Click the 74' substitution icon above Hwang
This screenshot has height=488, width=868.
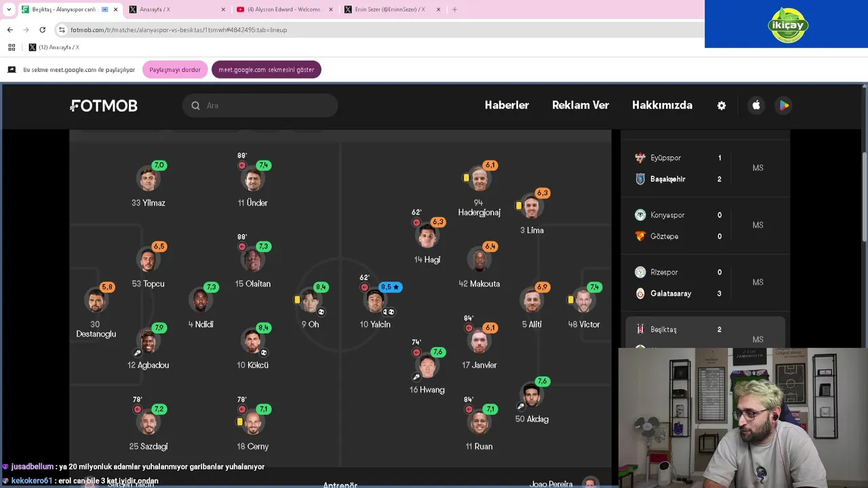click(x=416, y=352)
